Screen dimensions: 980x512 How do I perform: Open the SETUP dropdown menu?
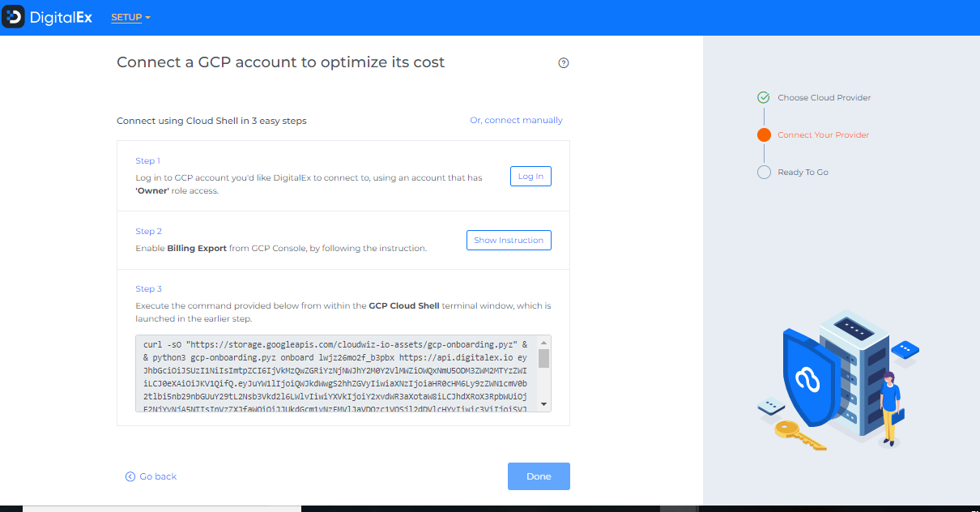point(126,18)
